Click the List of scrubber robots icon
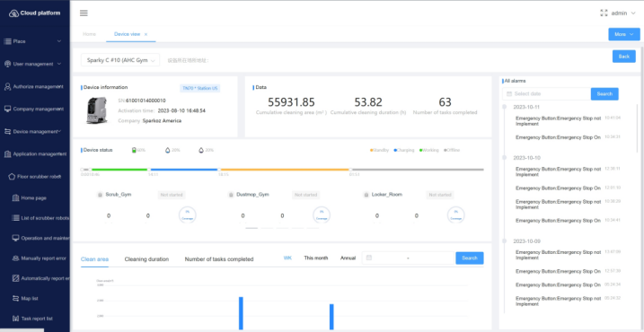This screenshot has width=644, height=332. coord(15,218)
